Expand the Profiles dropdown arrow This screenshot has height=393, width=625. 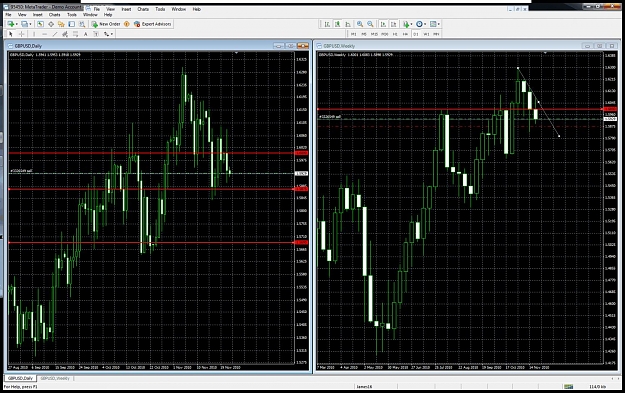click(x=30, y=24)
